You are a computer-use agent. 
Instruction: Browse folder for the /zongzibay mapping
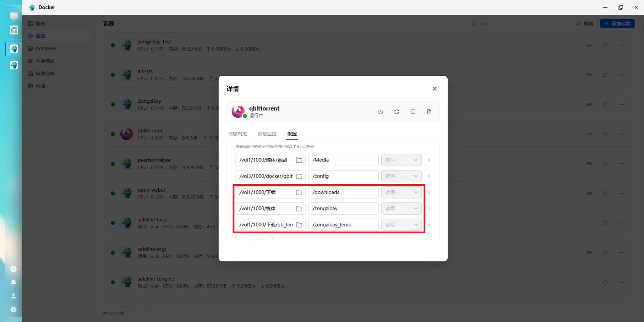299,209
